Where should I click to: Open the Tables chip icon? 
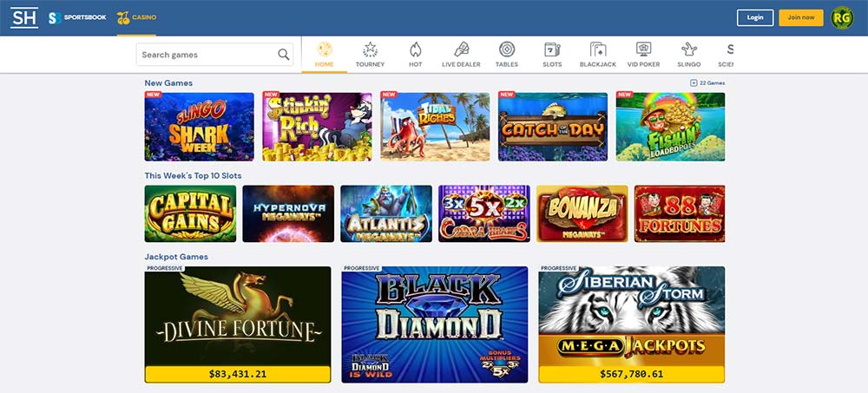(507, 49)
